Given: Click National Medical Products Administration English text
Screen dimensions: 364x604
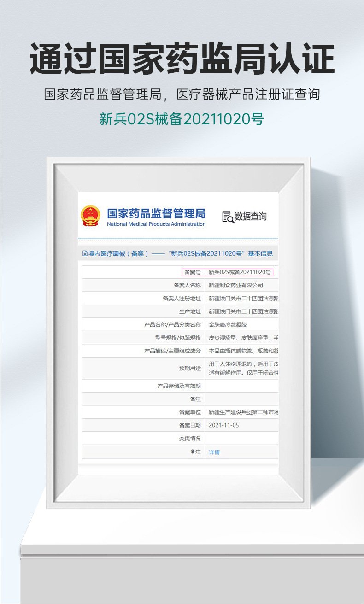Looking at the screenshot, I should [156, 224].
